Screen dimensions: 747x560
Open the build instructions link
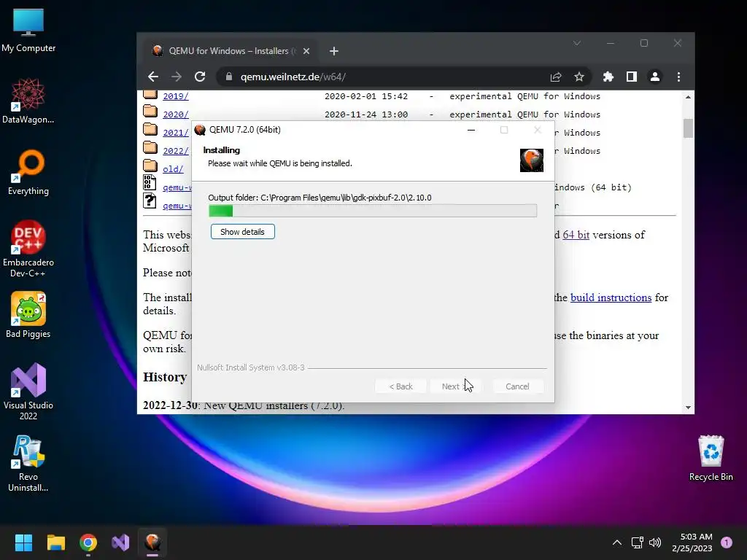click(611, 297)
